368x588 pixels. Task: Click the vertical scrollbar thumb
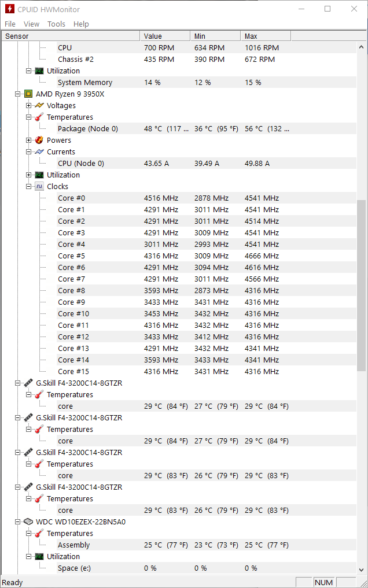[x=361, y=286]
